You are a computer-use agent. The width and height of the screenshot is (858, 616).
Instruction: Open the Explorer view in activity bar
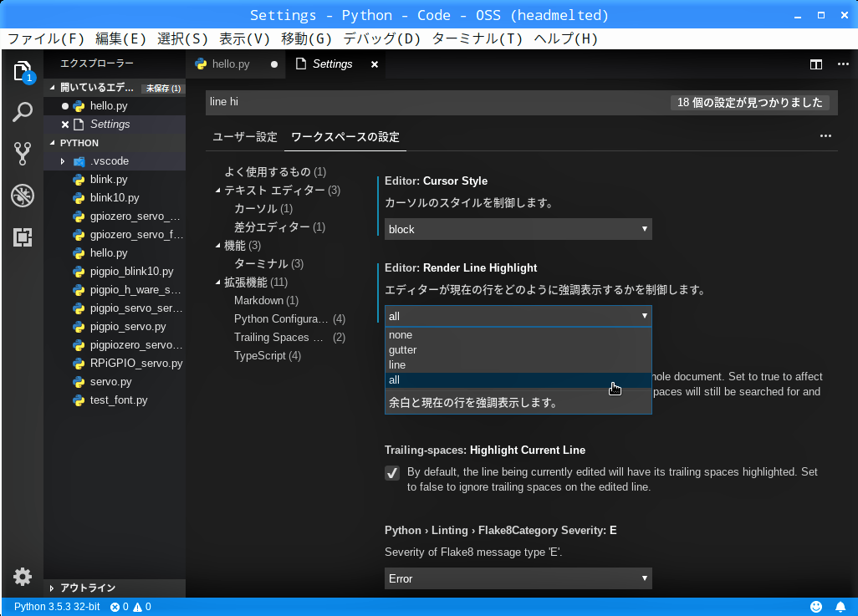pos(23,72)
